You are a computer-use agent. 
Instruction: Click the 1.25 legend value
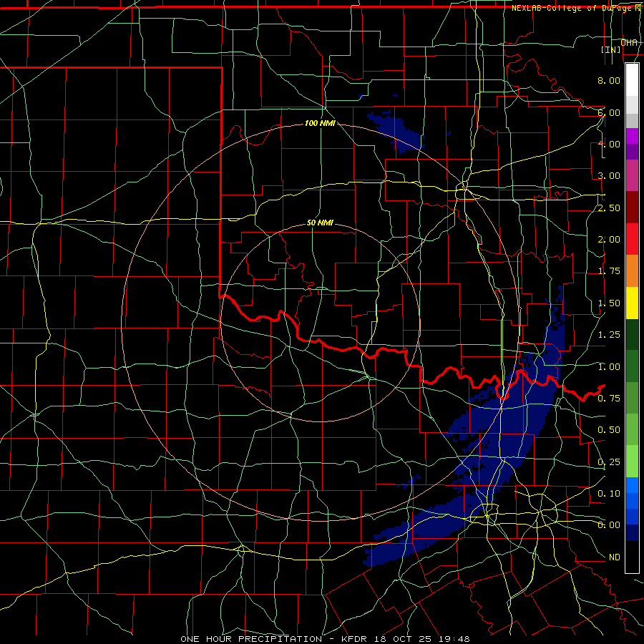[609, 335]
